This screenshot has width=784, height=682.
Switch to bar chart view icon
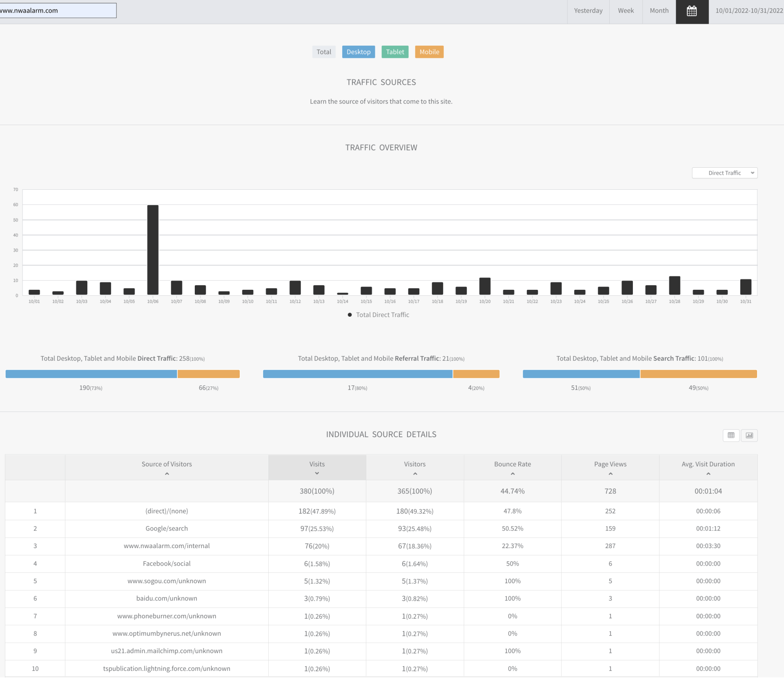pos(749,435)
